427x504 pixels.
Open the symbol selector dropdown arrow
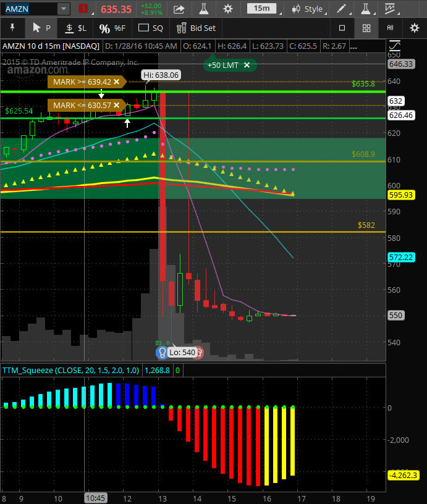tap(64, 9)
